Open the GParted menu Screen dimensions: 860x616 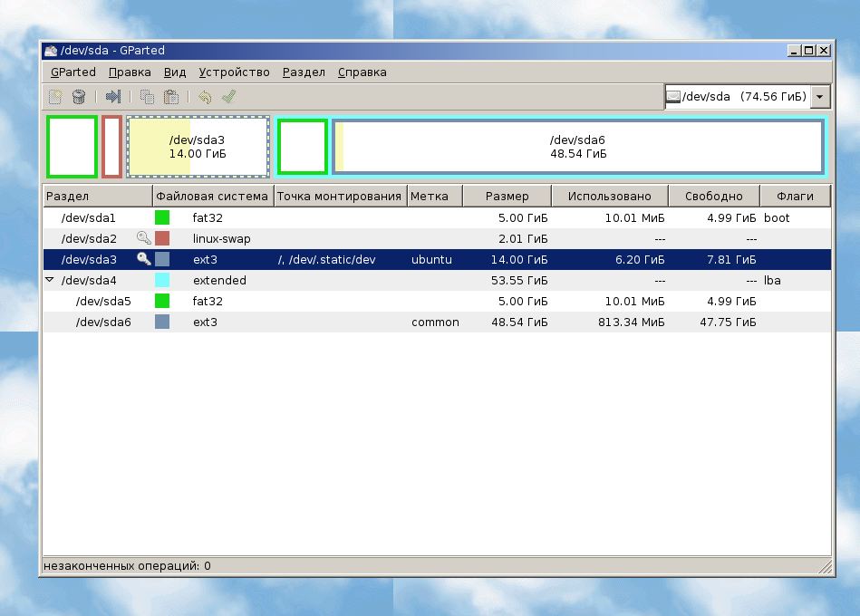click(x=72, y=72)
